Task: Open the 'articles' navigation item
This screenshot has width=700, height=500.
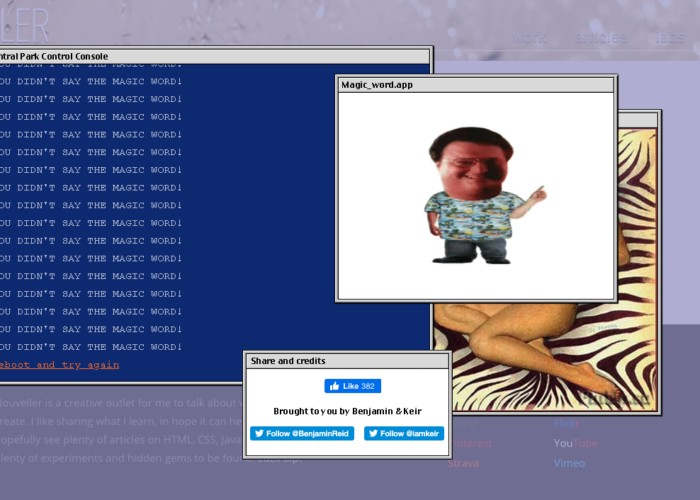Action: 600,38
